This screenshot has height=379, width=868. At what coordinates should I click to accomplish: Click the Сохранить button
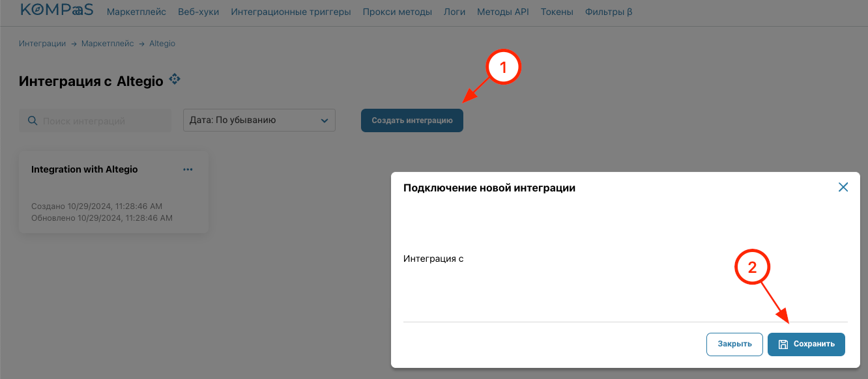click(806, 344)
